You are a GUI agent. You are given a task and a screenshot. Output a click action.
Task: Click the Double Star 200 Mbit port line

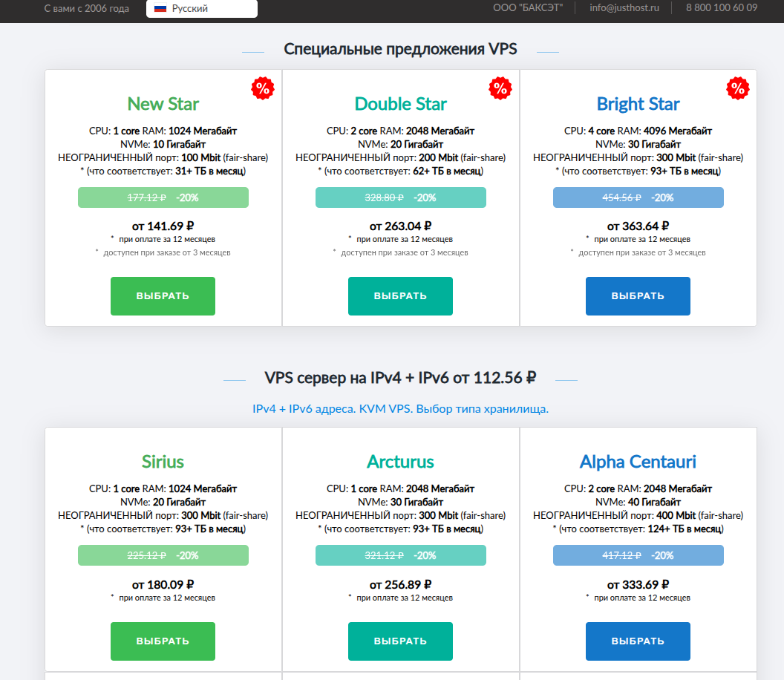[400, 158]
